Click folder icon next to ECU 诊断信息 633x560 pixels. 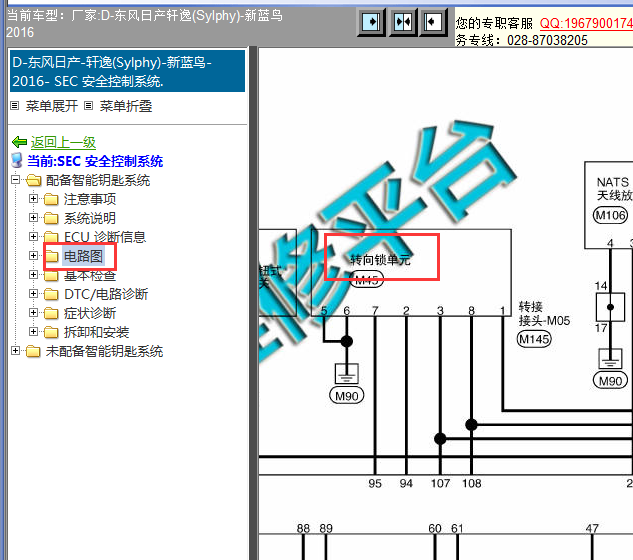51,237
